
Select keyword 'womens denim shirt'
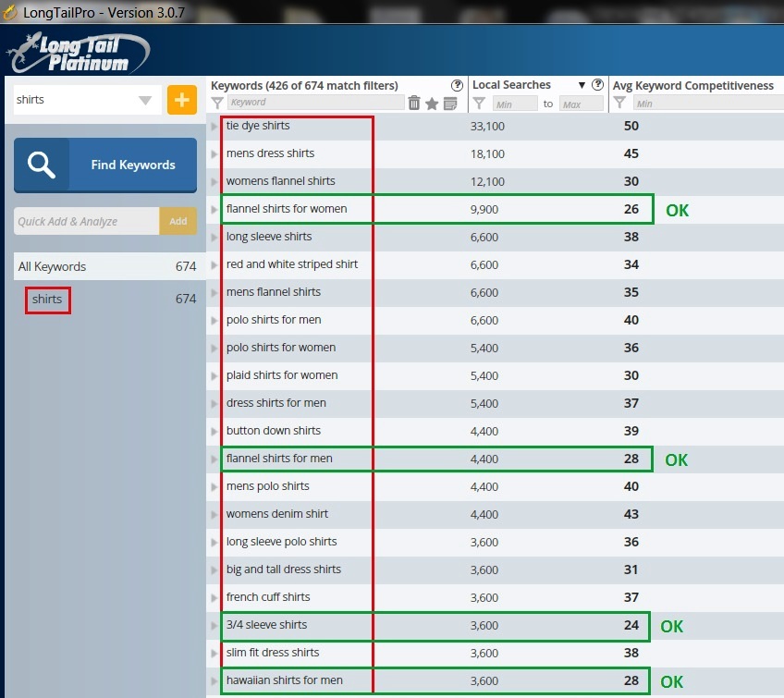click(x=277, y=514)
